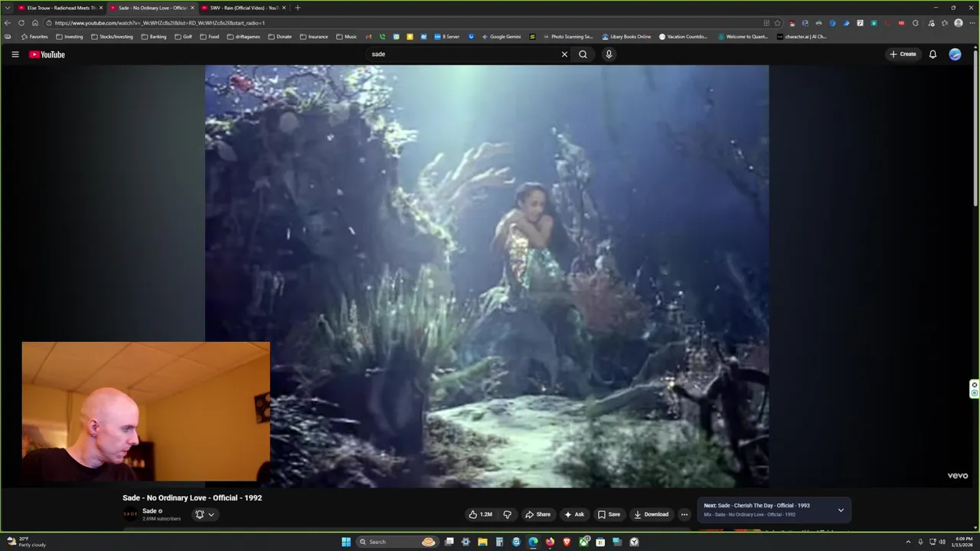
Task: Open subscription notification bell dropdown
Action: (204, 514)
